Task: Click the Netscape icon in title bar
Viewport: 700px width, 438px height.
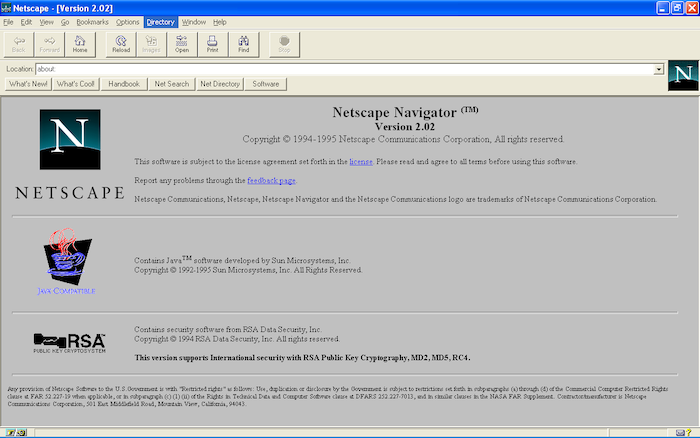Action: click(6, 8)
